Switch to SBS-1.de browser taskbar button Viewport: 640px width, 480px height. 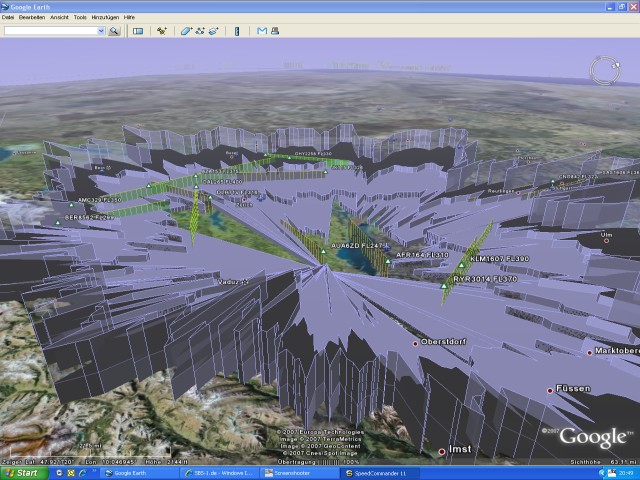click(x=219, y=473)
